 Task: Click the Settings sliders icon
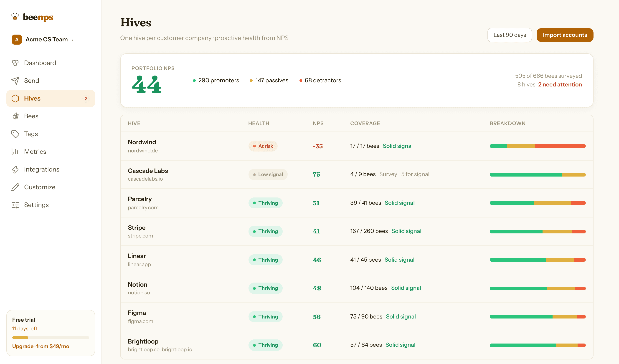[x=15, y=205]
